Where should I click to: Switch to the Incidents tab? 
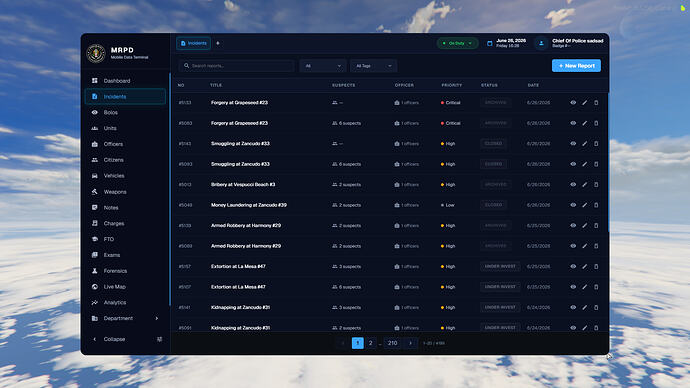coord(193,43)
